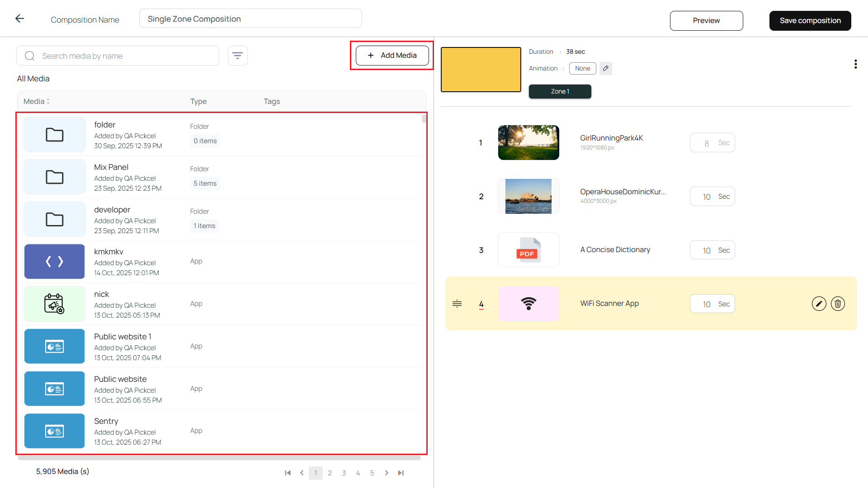This screenshot has height=488, width=868.
Task: Go to first media page
Action: [x=288, y=473]
